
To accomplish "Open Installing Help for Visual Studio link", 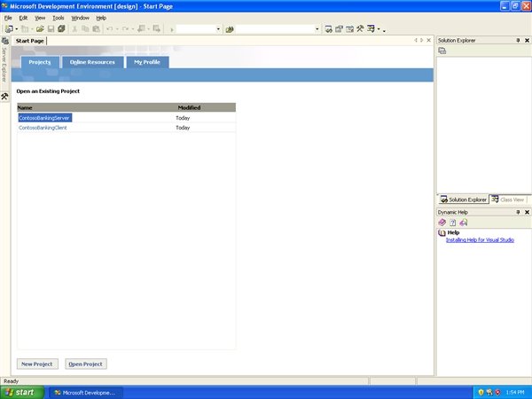I will 480,240.
